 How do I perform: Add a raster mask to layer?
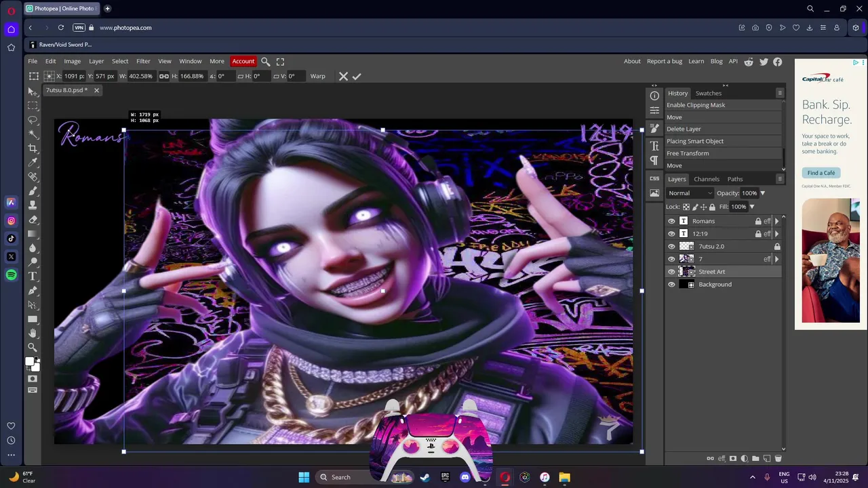(x=733, y=459)
